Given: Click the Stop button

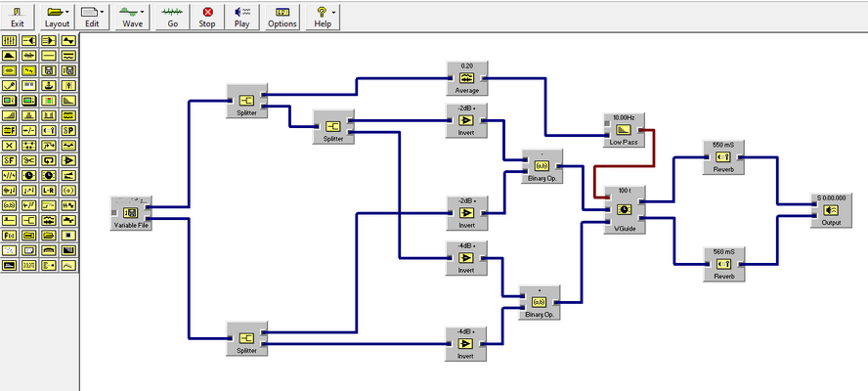Looking at the screenshot, I should 207,18.
